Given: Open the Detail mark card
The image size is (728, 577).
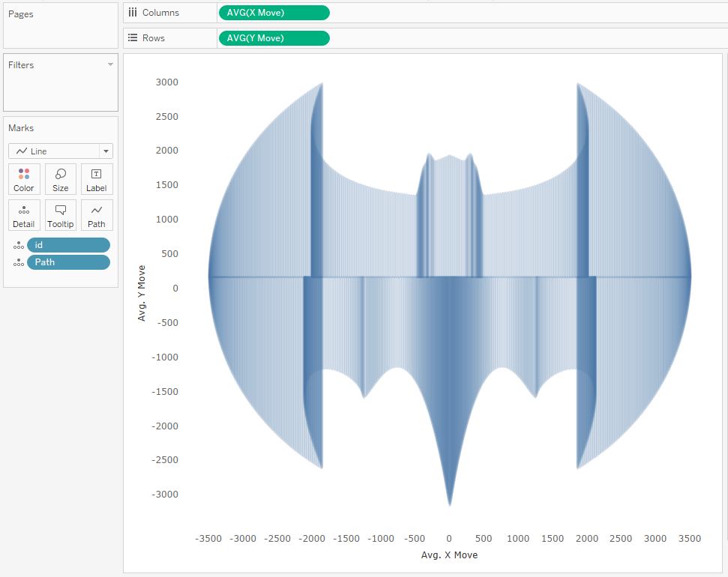Looking at the screenshot, I should 24,215.
